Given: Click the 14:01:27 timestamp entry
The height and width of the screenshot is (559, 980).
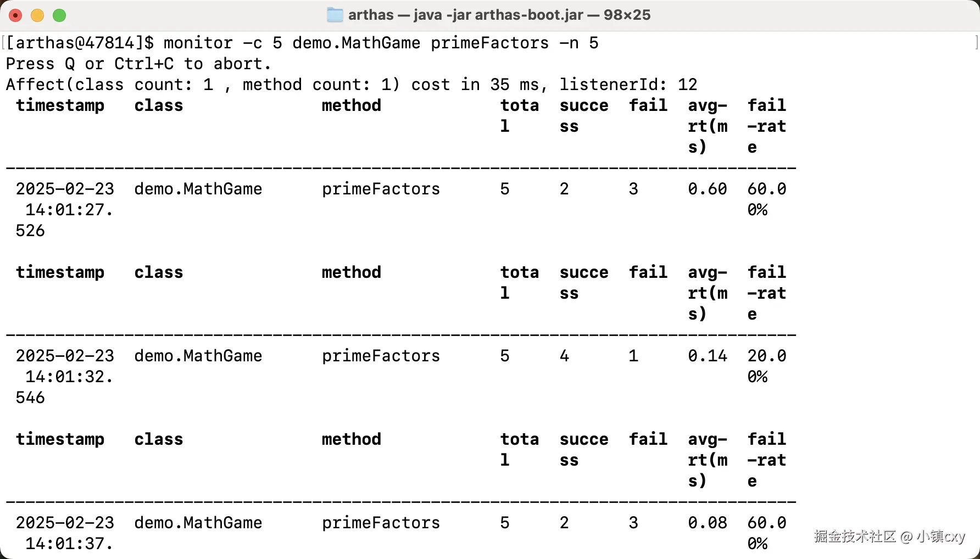Looking at the screenshot, I should click(65, 209).
